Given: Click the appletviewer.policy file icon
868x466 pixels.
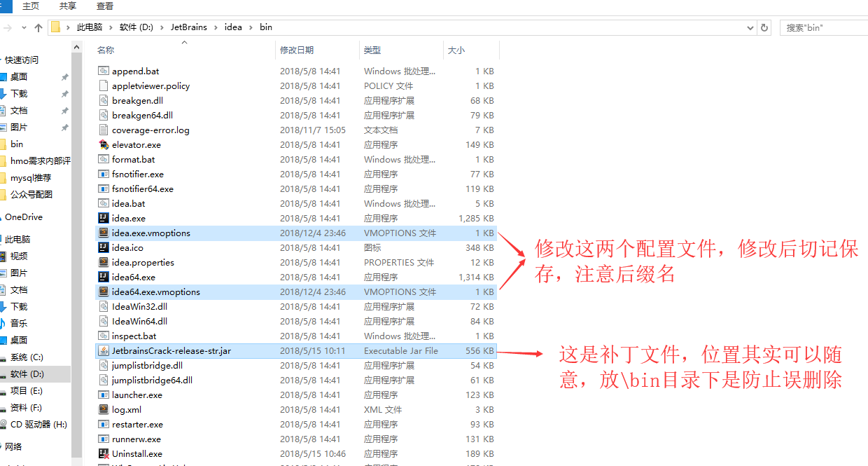Looking at the screenshot, I should (103, 85).
